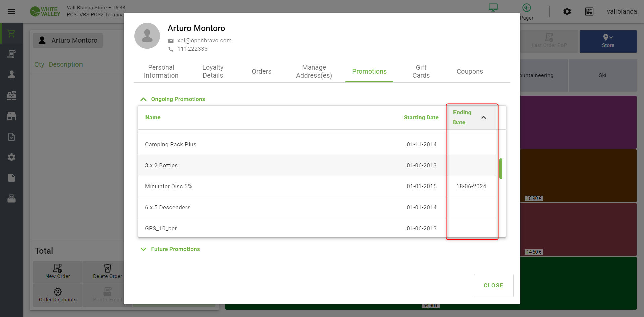The height and width of the screenshot is (317, 644).
Task: Click the Pager icon
Action: click(x=527, y=8)
